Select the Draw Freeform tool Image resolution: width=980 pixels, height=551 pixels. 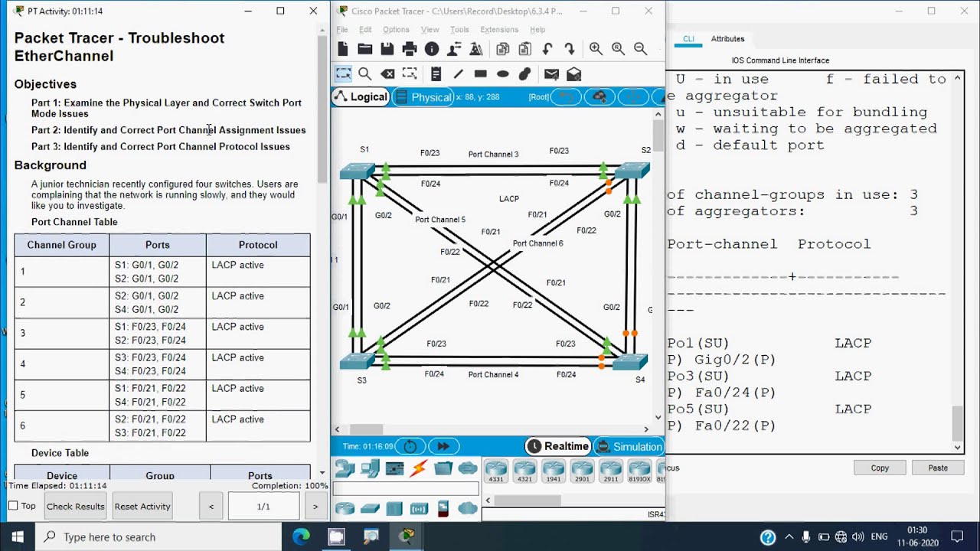524,74
